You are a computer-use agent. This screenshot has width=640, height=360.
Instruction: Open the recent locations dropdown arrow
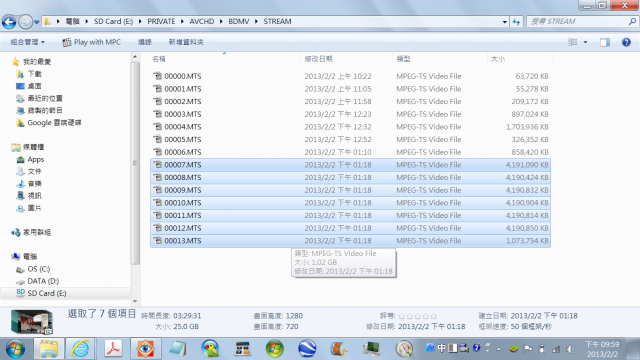click(37, 22)
